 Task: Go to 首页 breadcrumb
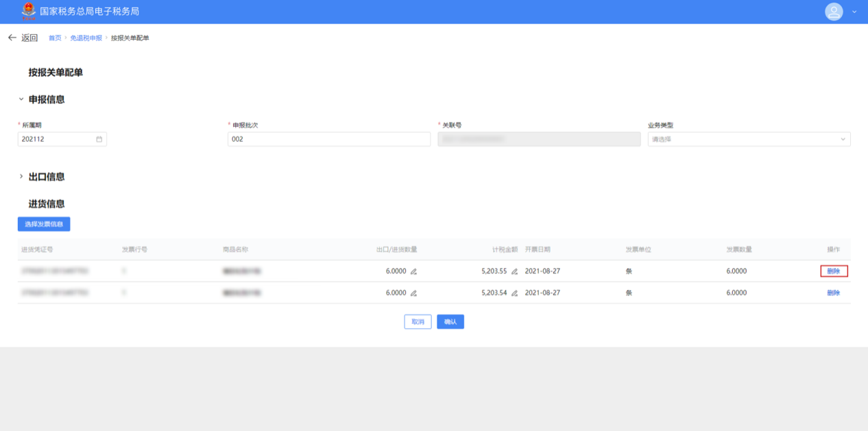pyautogui.click(x=55, y=38)
